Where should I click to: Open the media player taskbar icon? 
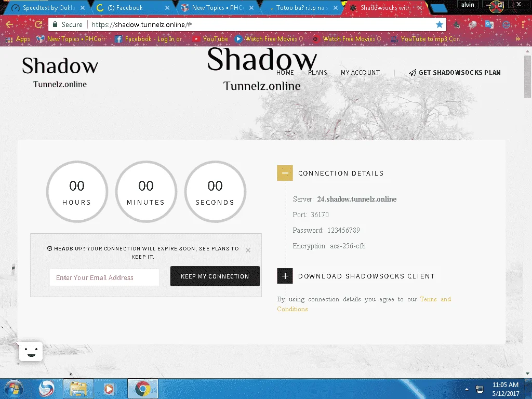point(109,389)
